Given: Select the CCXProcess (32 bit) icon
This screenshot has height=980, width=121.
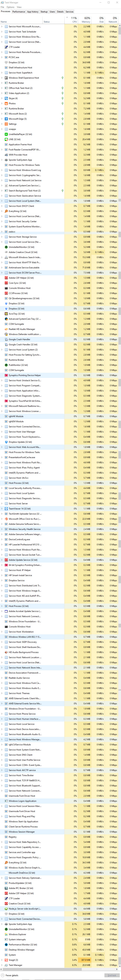Looking at the screenshot, I should pyautogui.click(x=6, y=293).
